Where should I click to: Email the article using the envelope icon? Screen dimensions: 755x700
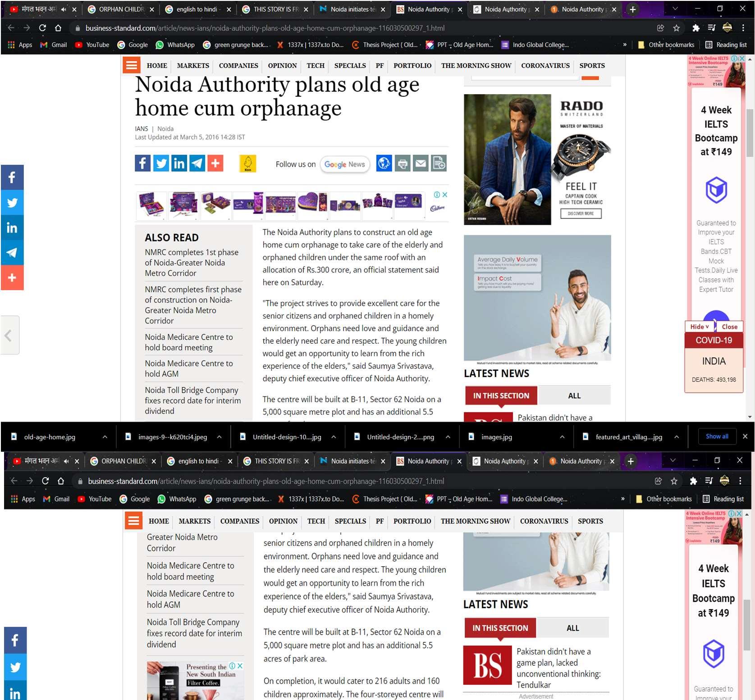tap(421, 163)
